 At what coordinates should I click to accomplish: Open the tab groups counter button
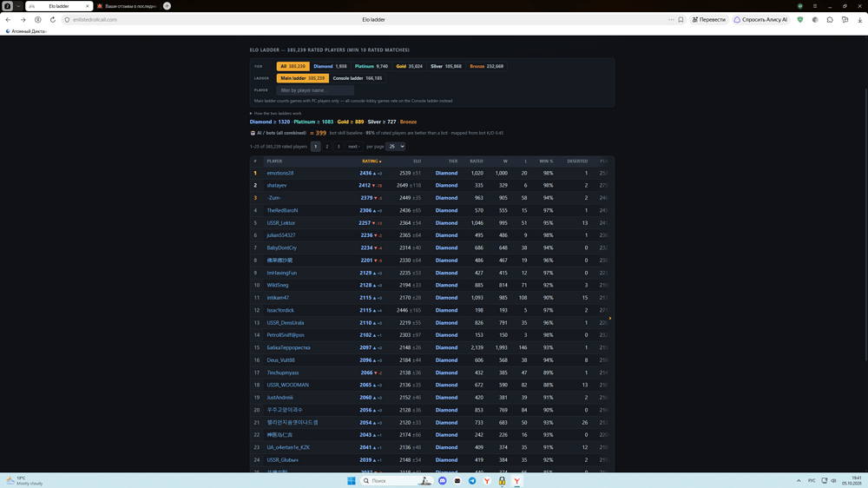click(8, 6)
